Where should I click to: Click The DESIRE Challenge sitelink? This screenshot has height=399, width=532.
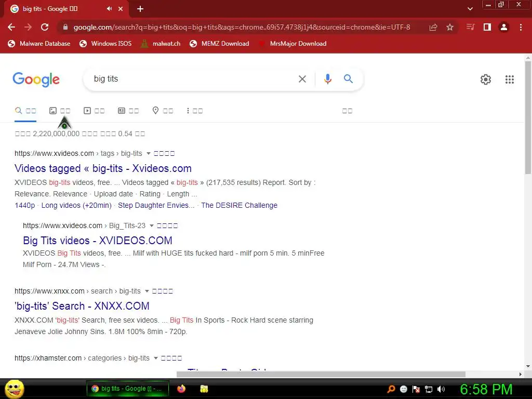pyautogui.click(x=239, y=206)
